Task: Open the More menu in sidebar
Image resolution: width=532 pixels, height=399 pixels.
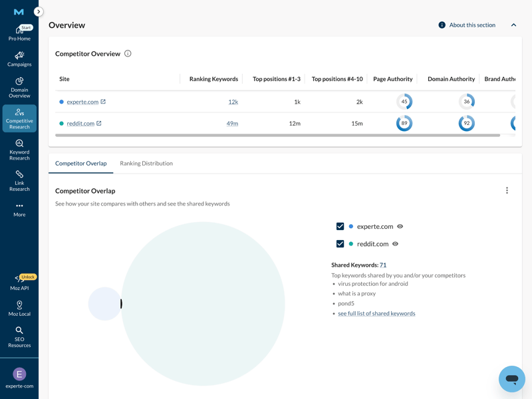Action: coord(19,209)
